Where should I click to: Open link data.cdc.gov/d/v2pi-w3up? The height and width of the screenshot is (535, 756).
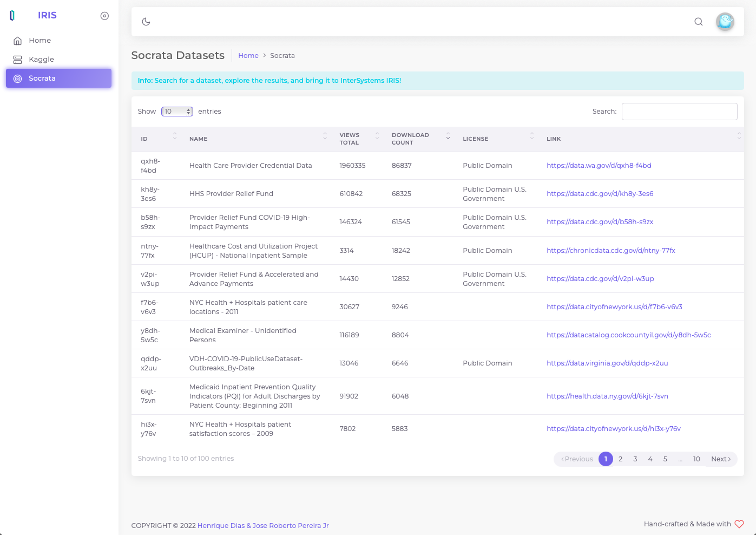point(600,279)
